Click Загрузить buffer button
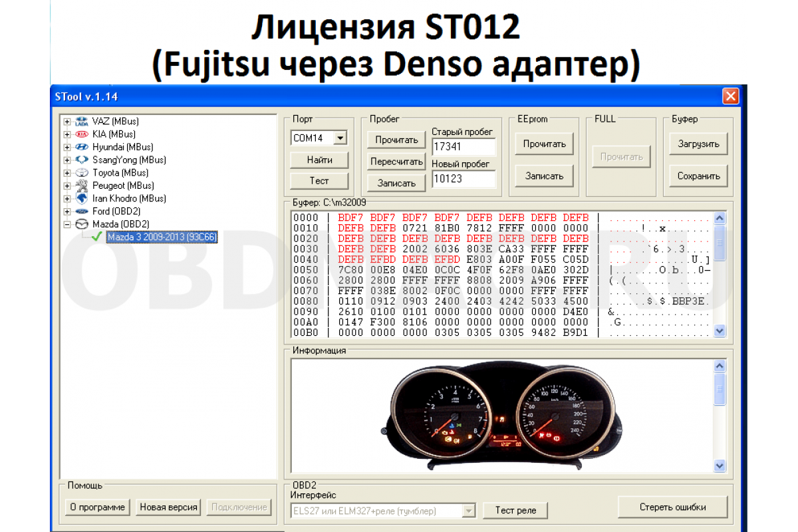Image resolution: width=798 pixels, height=532 pixels. [698, 144]
